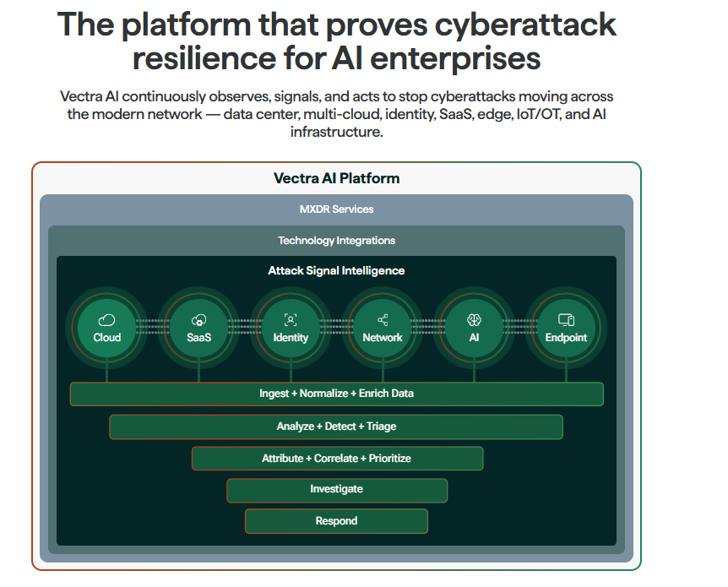Image resolution: width=728 pixels, height=587 pixels.
Task: Select the Technology Integrations label
Action: coord(337,241)
